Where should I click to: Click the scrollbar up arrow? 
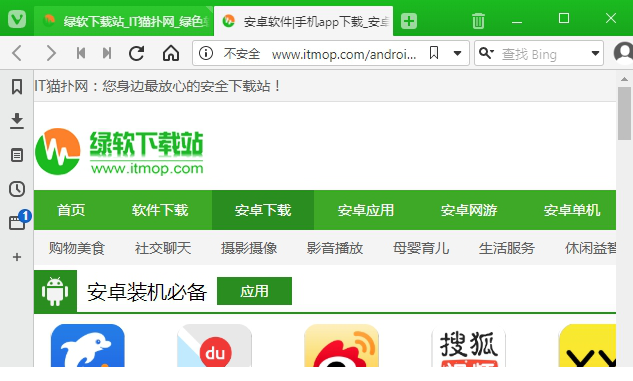pyautogui.click(x=625, y=79)
